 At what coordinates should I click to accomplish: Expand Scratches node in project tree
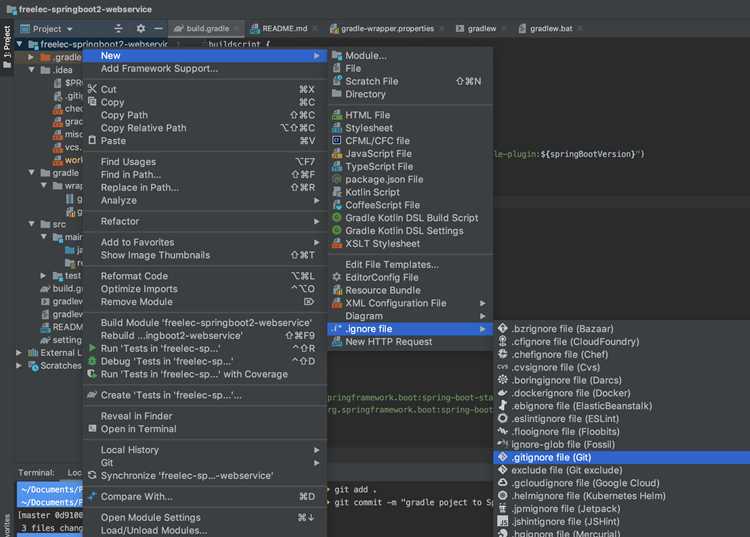pos(19,365)
